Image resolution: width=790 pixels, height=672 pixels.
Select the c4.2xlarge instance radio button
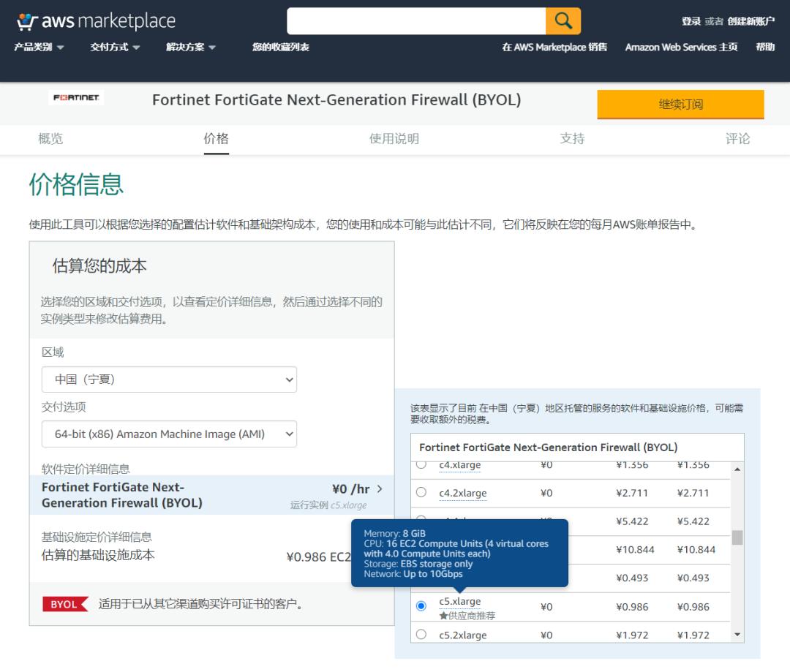pos(421,492)
